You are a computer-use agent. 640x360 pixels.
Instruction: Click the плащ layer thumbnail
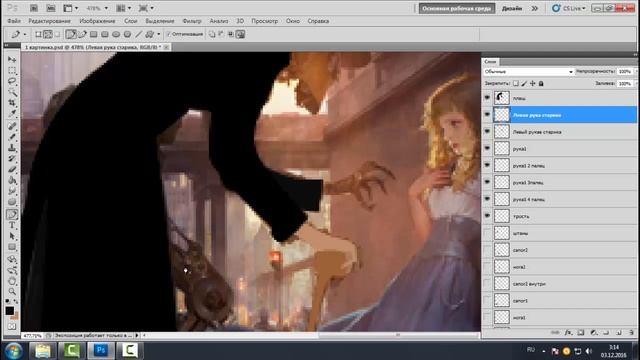coord(502,98)
